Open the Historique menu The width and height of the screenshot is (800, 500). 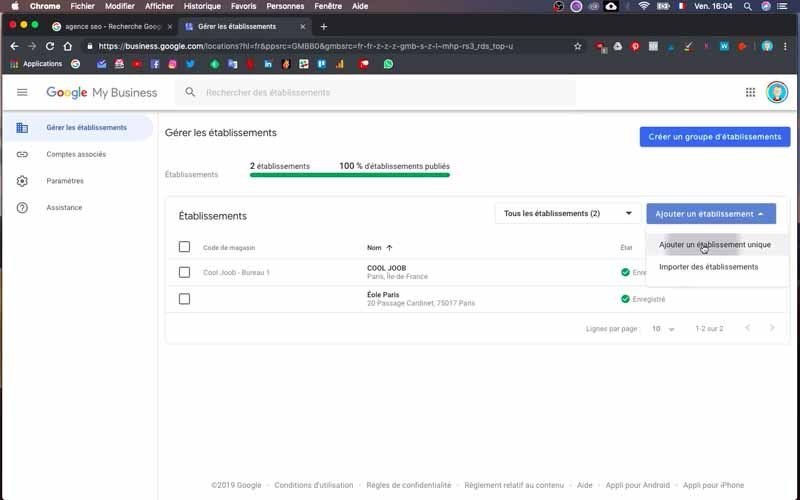[x=202, y=6]
